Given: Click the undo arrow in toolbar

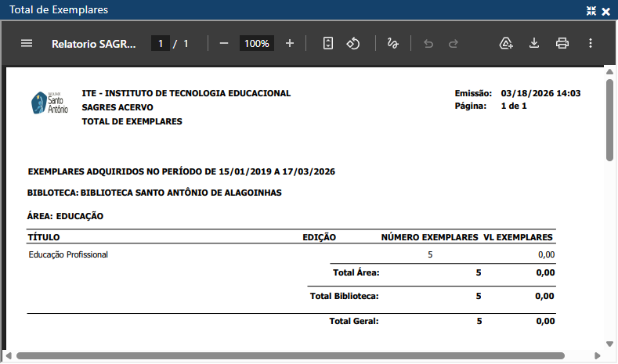Looking at the screenshot, I should [428, 43].
